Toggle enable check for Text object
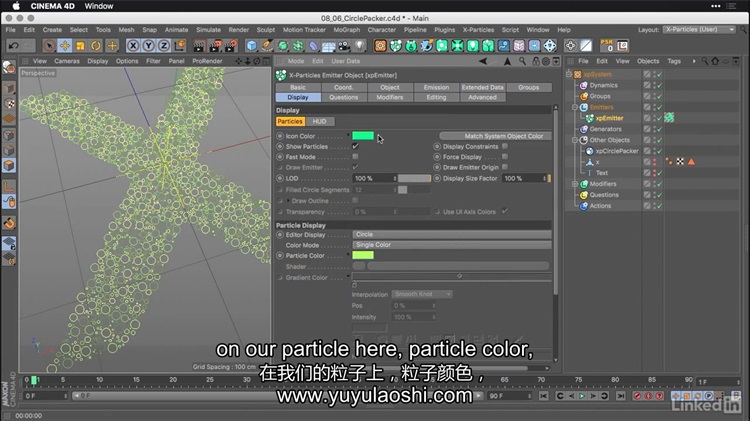 click(660, 173)
